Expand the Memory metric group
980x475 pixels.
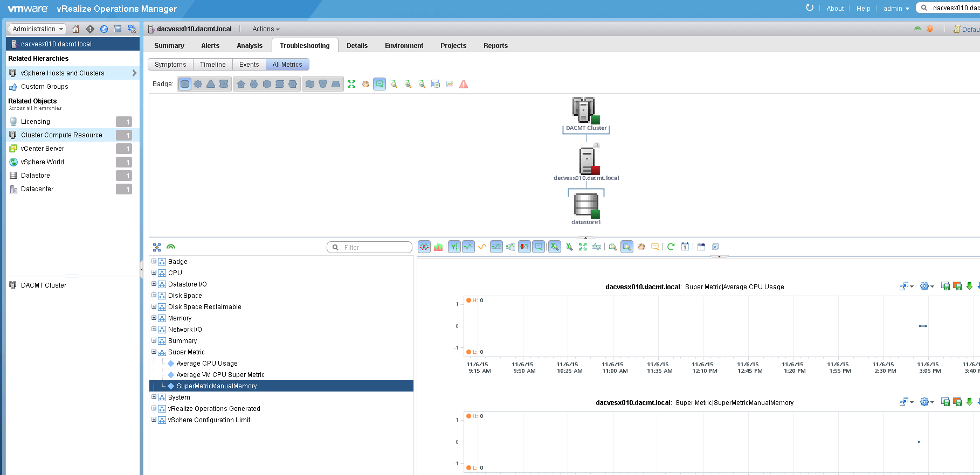(x=154, y=318)
